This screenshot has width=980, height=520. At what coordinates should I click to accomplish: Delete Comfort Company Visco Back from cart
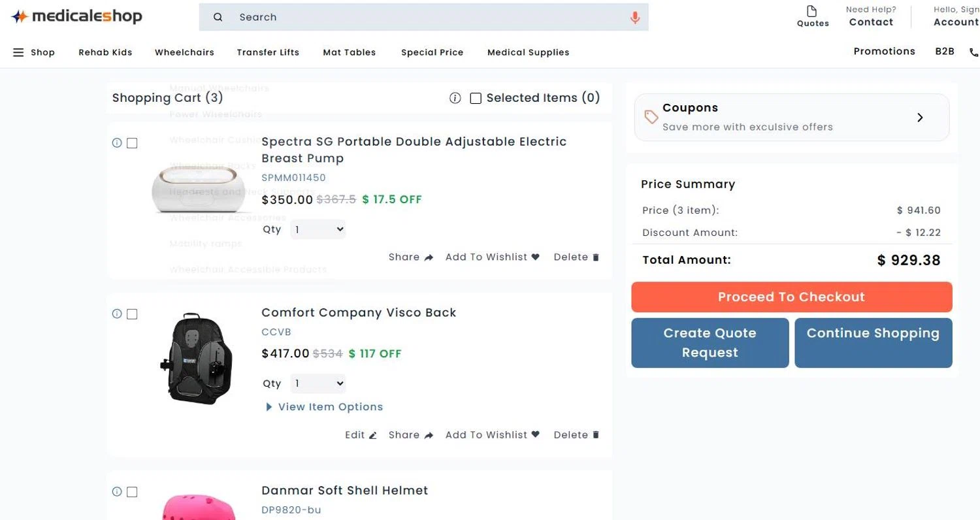576,435
